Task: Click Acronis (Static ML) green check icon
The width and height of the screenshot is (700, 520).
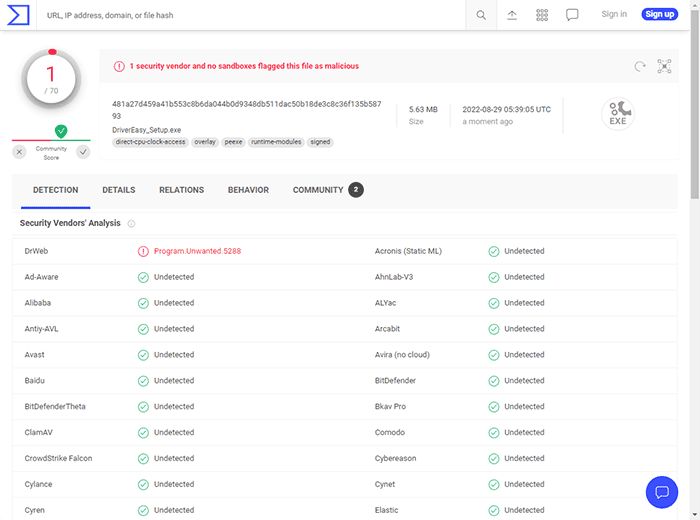Action: point(494,251)
